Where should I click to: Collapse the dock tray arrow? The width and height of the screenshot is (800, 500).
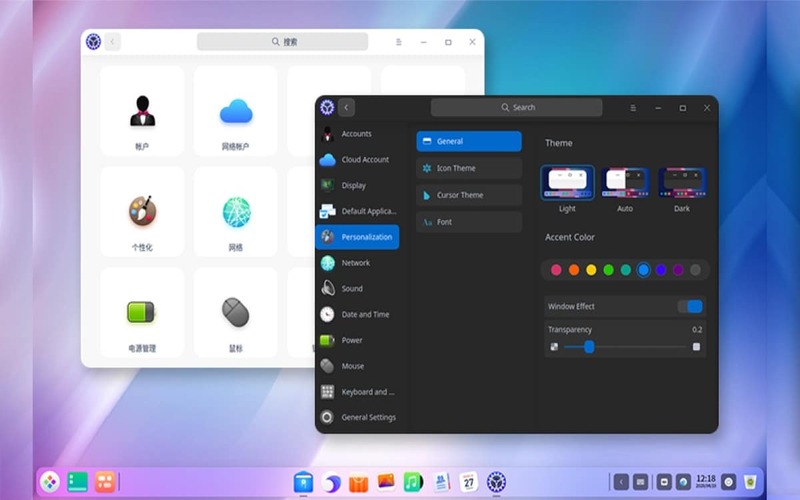coord(621,482)
